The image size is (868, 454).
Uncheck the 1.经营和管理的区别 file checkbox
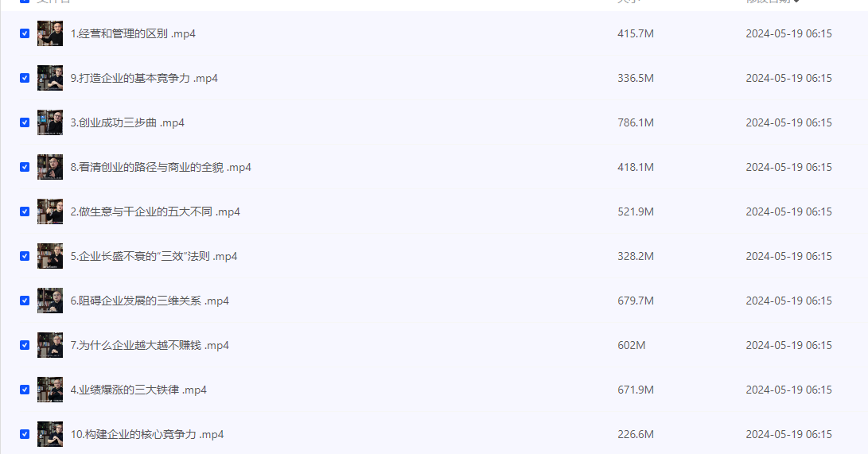[25, 33]
